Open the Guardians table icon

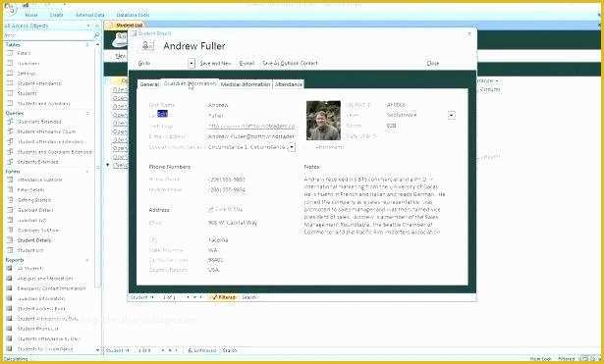click(x=11, y=63)
